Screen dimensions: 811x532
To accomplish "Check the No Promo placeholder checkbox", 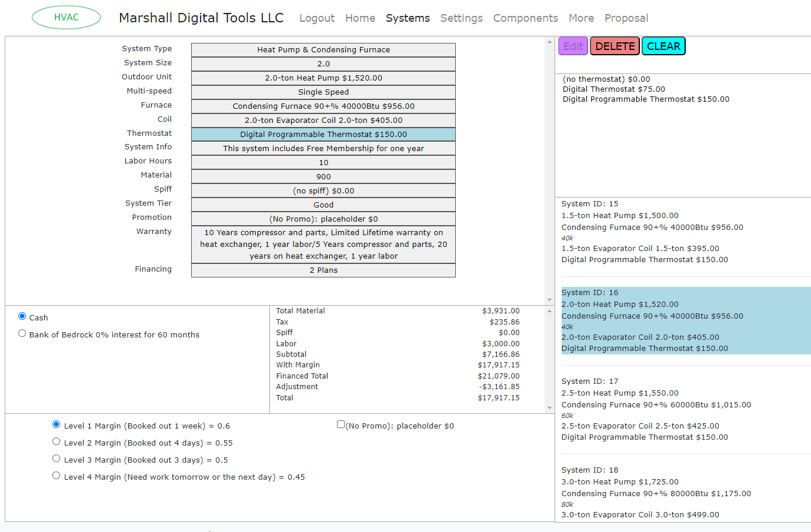I will pyautogui.click(x=341, y=424).
